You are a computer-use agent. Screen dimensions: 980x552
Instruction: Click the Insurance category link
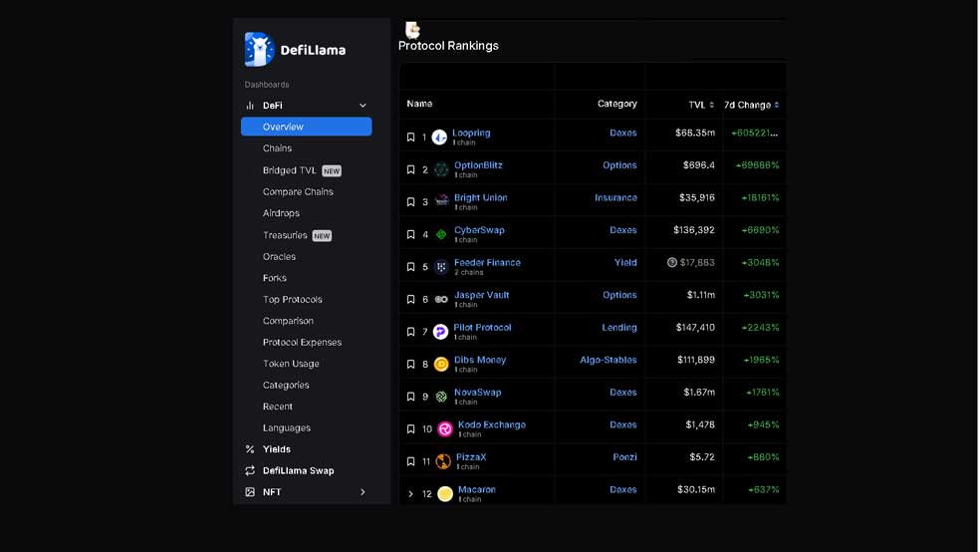pos(615,197)
